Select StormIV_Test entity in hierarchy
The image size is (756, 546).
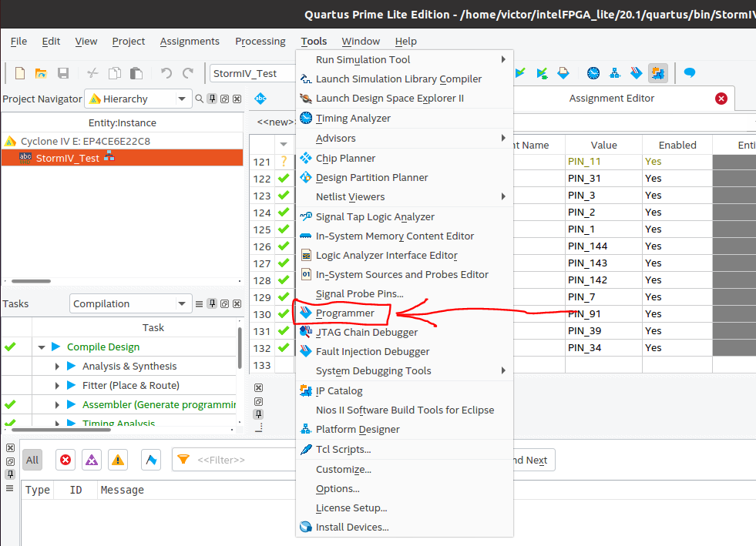[123, 158]
